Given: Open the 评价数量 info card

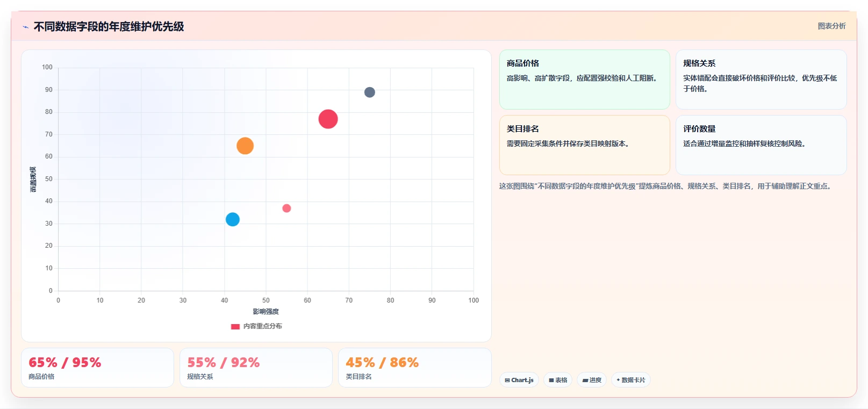Looking at the screenshot, I should [x=761, y=145].
